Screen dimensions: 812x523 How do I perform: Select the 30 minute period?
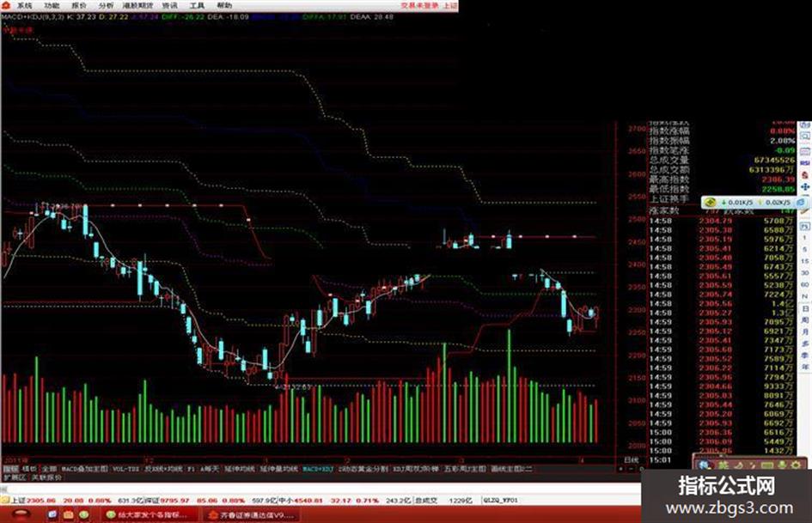805,273
